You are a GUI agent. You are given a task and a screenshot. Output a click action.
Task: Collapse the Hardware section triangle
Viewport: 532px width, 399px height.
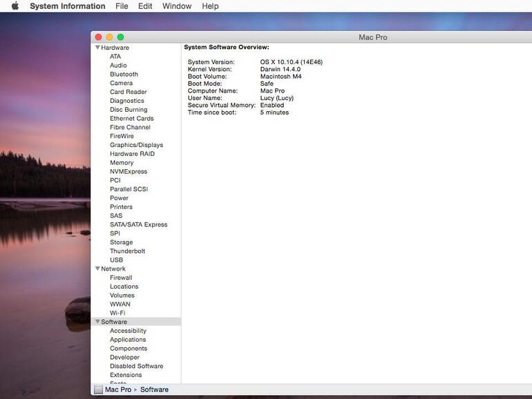pyautogui.click(x=97, y=48)
